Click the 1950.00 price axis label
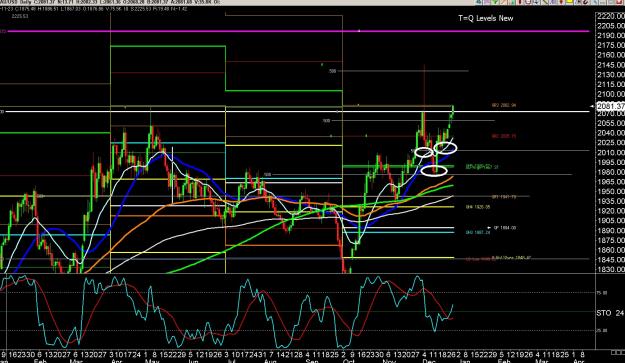This screenshot has width=625, height=363. click(x=611, y=192)
